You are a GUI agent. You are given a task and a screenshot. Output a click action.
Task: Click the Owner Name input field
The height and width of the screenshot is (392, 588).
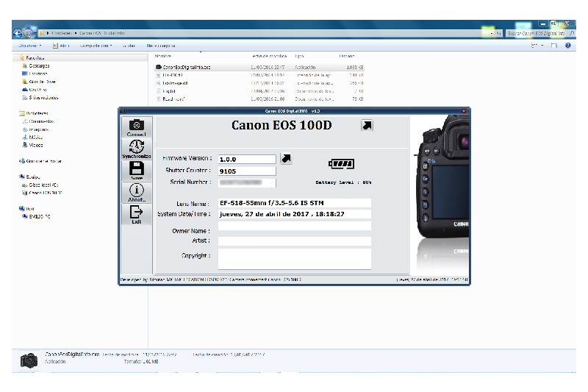click(x=295, y=226)
